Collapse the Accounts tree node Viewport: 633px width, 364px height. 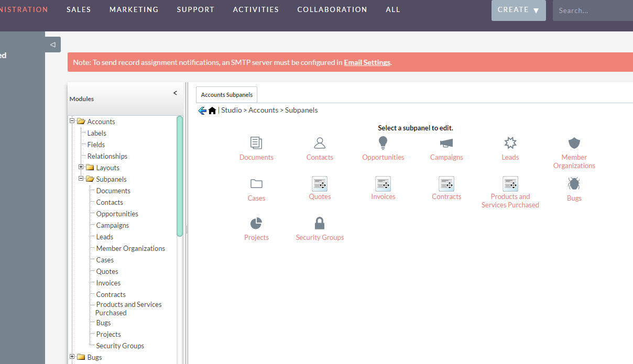(72, 121)
